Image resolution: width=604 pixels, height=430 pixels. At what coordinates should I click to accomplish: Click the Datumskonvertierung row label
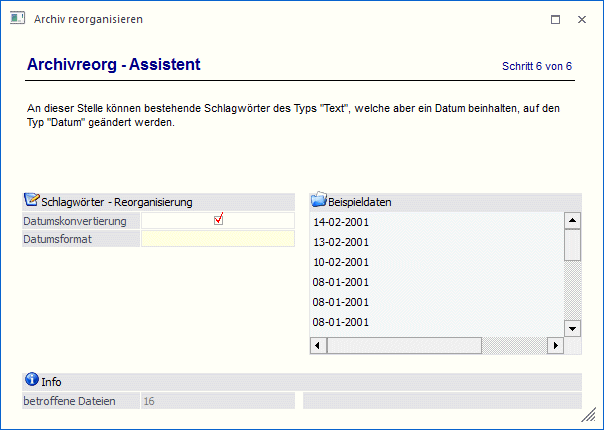click(76, 220)
